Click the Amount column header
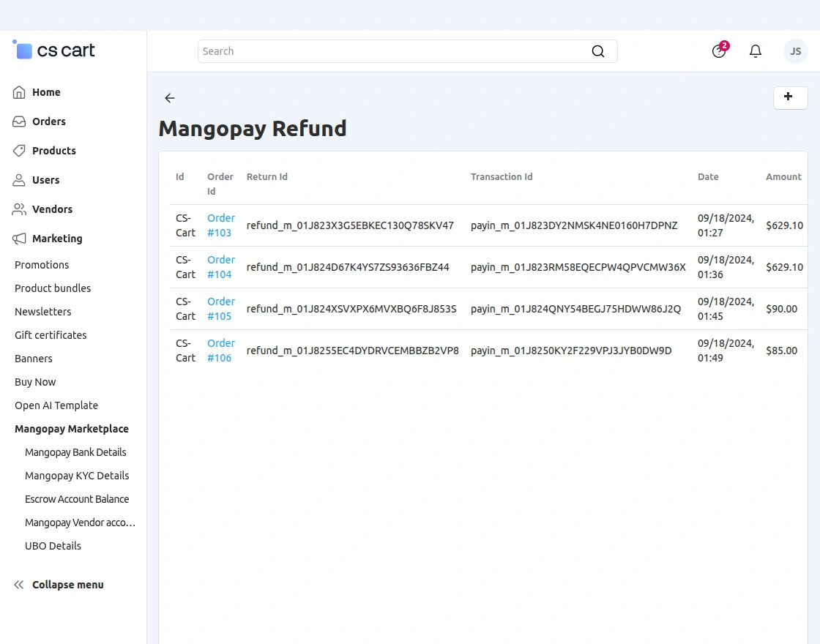This screenshot has height=644, width=820. click(x=783, y=176)
